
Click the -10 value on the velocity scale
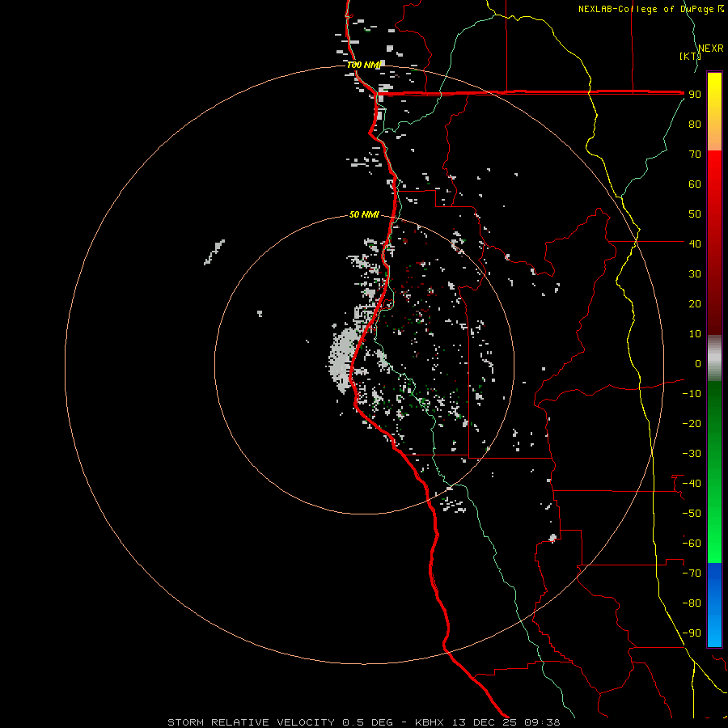[x=692, y=394]
